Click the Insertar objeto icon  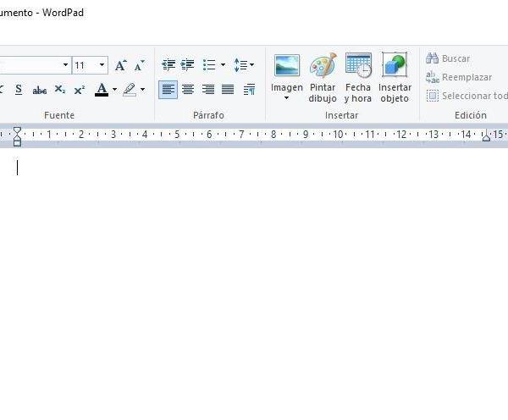coord(395,66)
